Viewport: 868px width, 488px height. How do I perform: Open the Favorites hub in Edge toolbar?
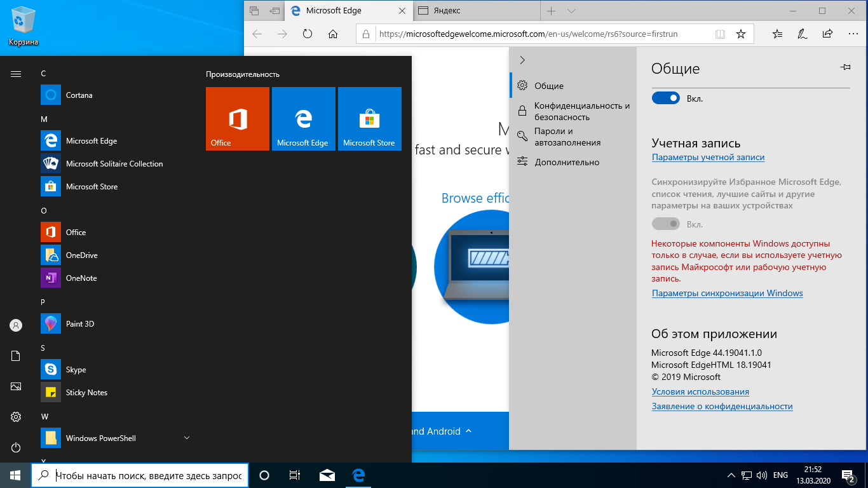pyautogui.click(x=777, y=34)
